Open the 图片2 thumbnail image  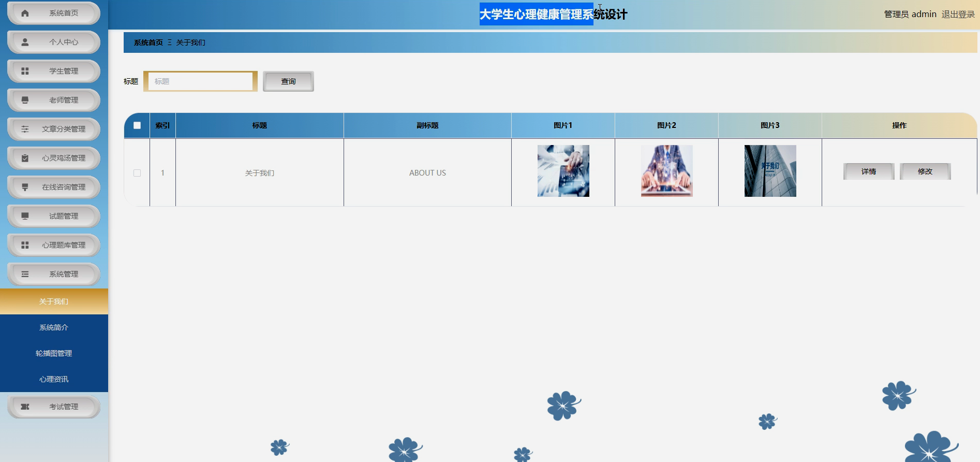[666, 171]
